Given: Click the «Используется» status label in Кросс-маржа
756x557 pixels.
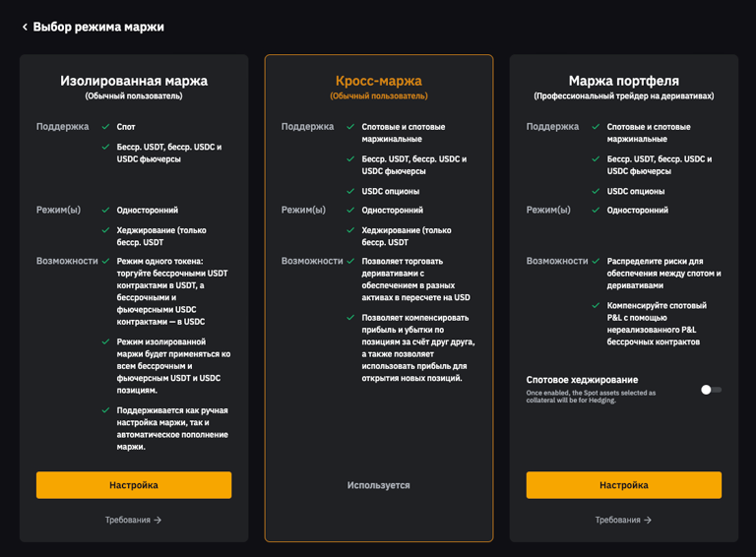Looking at the screenshot, I should [378, 485].
